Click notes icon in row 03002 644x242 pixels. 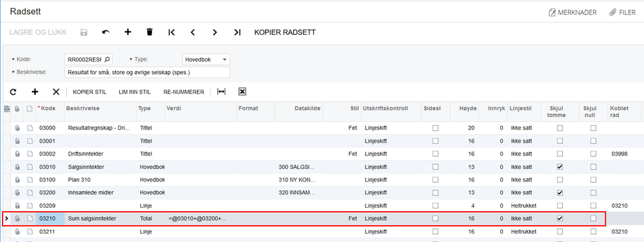coord(30,154)
